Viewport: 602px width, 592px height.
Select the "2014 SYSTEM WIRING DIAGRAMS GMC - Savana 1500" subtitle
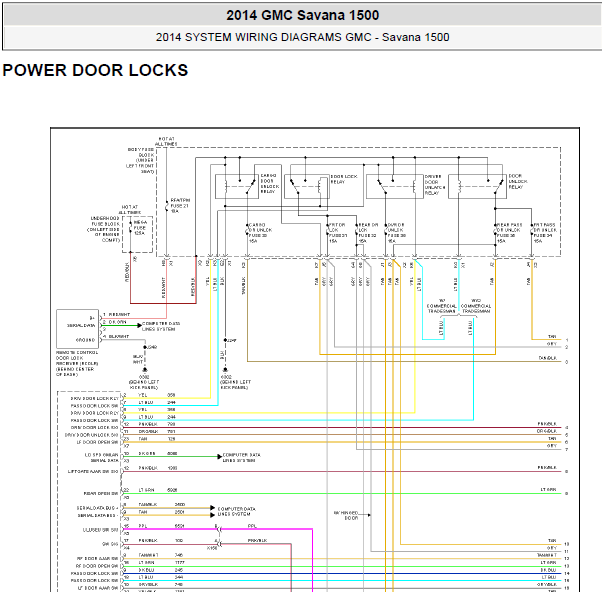point(302,37)
